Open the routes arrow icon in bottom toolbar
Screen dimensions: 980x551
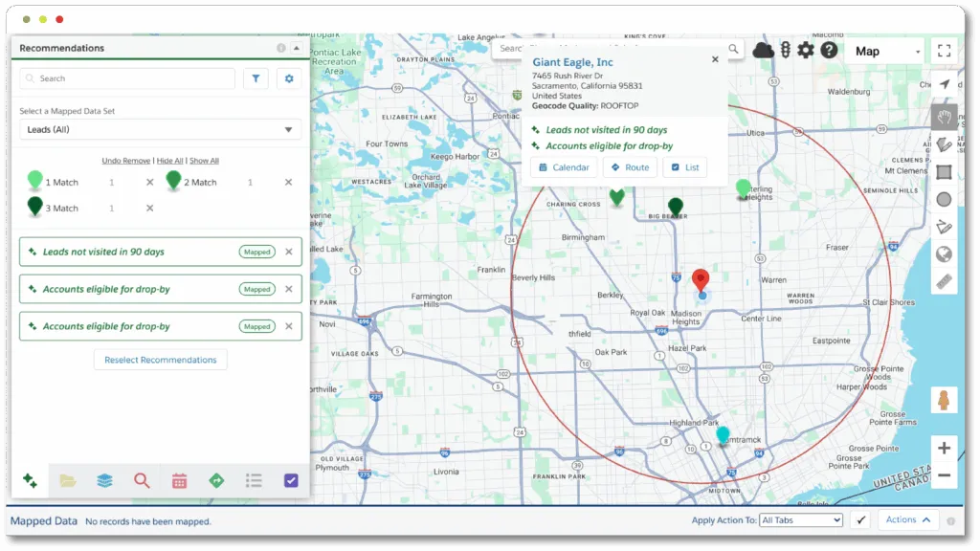[x=216, y=480]
